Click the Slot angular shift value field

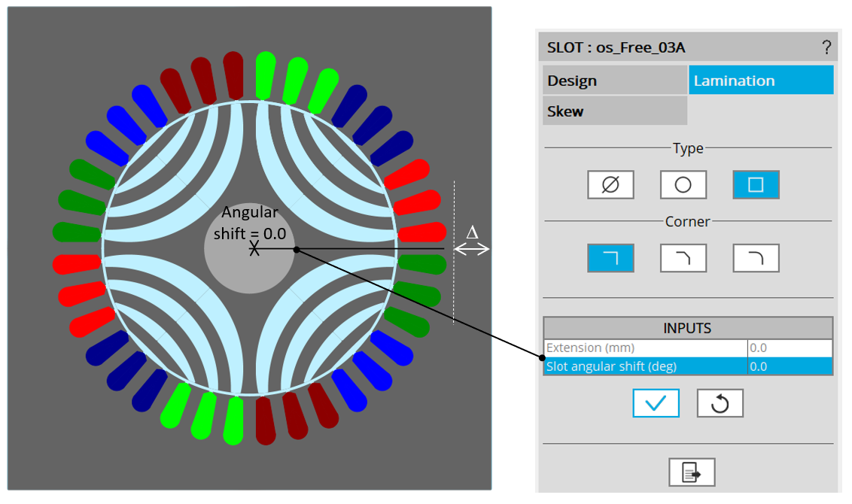click(789, 366)
